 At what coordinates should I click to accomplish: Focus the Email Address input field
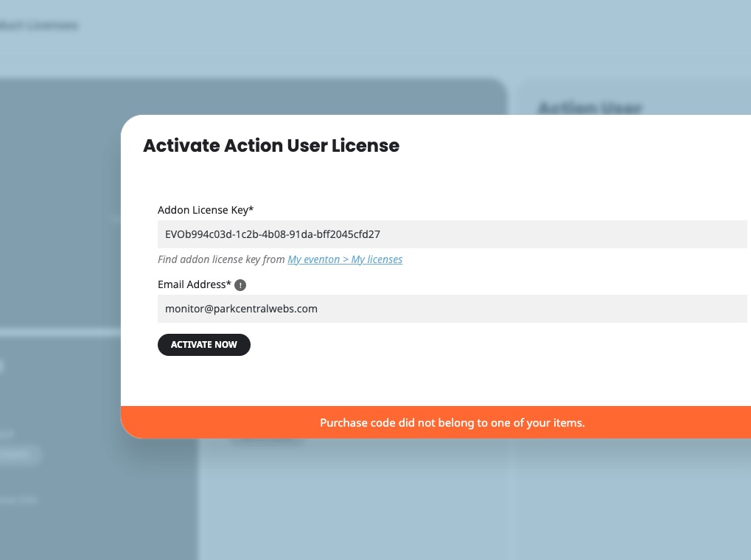[452, 309]
